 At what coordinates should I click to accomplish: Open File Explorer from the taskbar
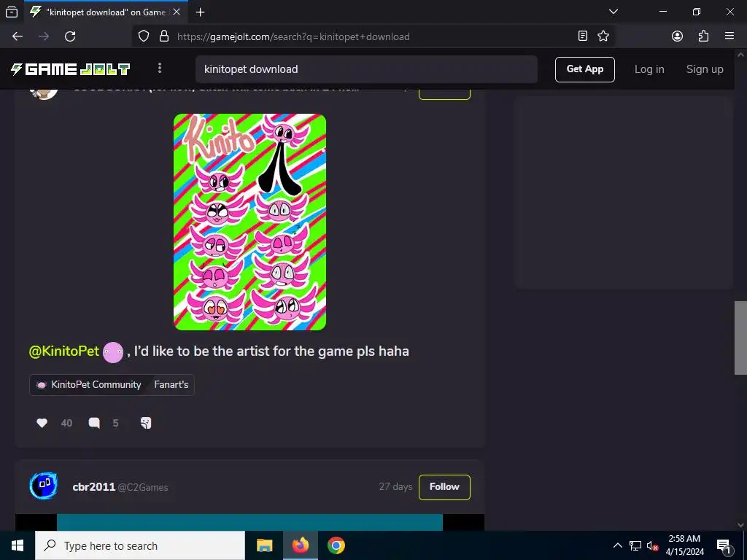264,545
